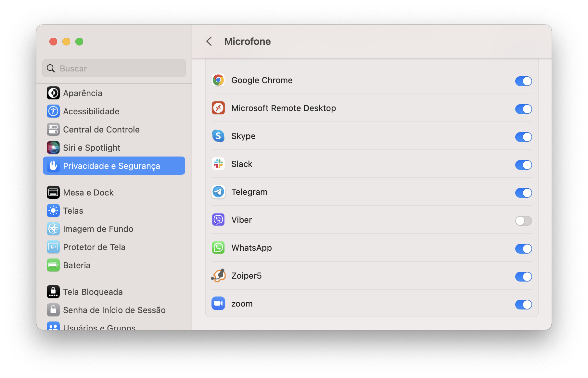Open Siri e Spotlight settings

point(114,148)
